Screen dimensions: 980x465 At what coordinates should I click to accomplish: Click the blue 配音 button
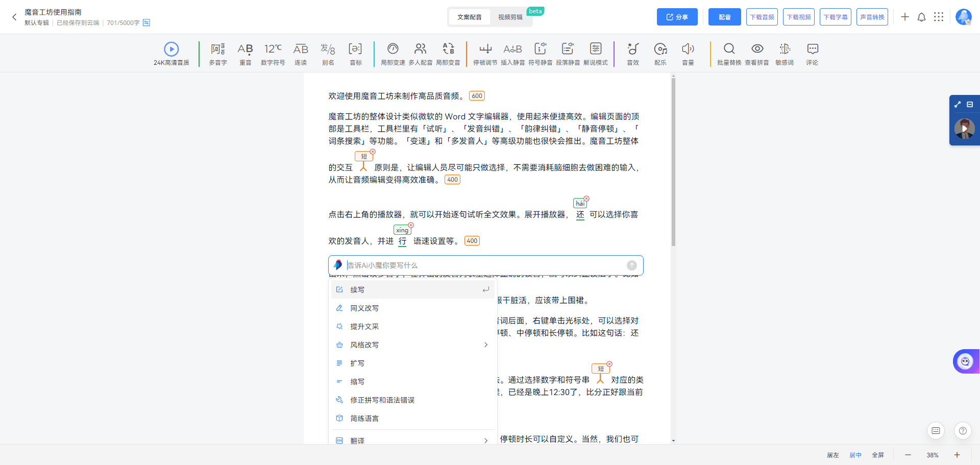point(725,17)
